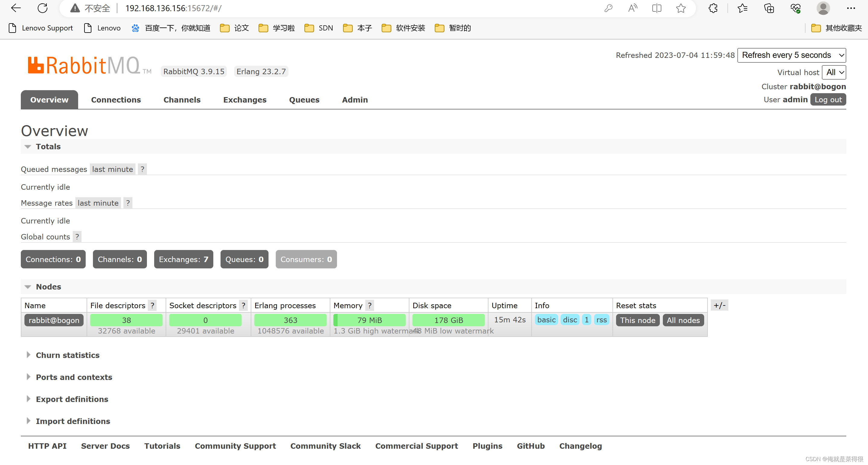Open the Lenovo Support bookmark
Screen dimensions: 868x465
[x=41, y=28]
